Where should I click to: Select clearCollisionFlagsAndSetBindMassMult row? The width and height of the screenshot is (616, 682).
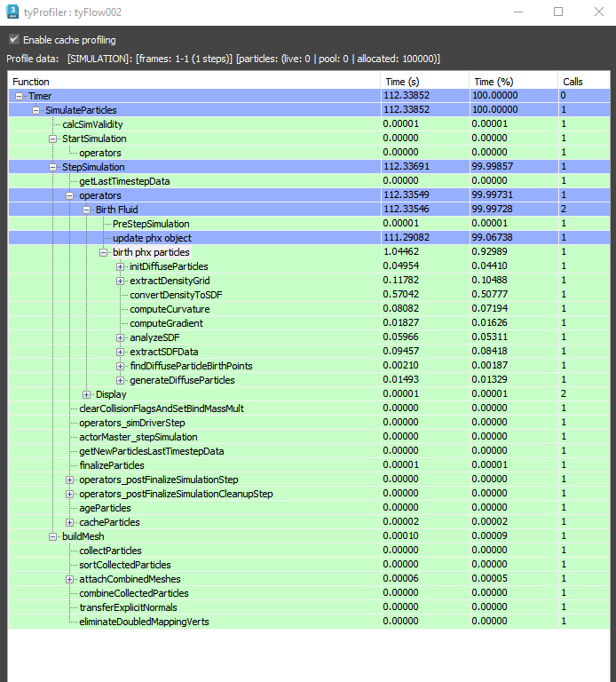(x=309, y=408)
